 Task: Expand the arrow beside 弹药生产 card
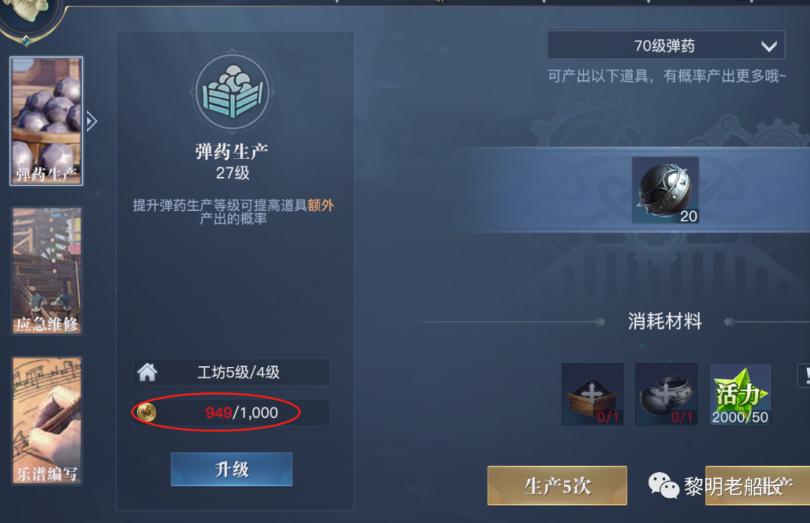91,122
